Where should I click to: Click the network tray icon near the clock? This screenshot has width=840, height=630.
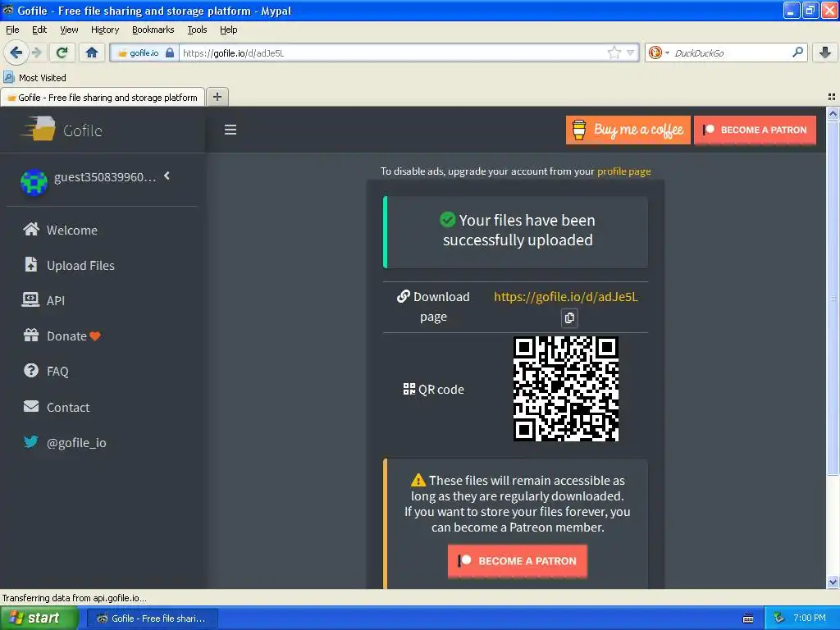(778, 618)
